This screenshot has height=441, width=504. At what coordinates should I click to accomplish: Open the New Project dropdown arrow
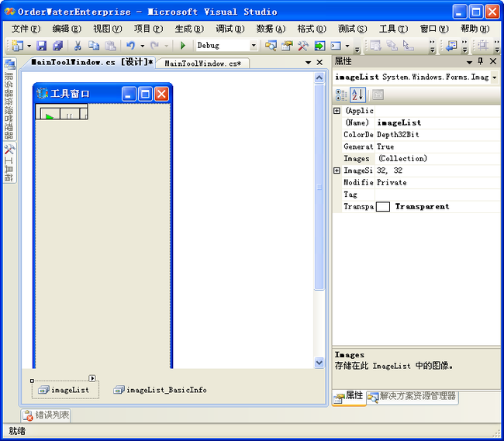pos(29,46)
